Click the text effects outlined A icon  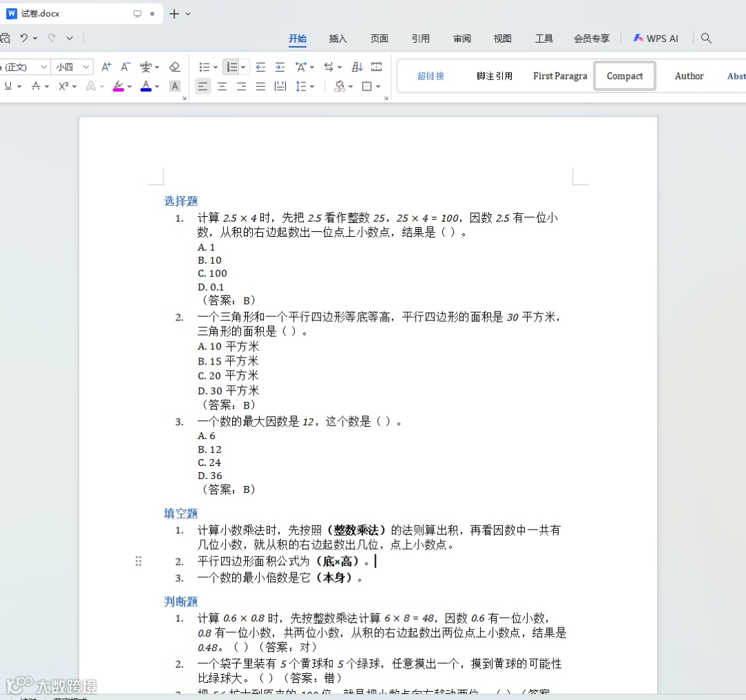coord(90,86)
